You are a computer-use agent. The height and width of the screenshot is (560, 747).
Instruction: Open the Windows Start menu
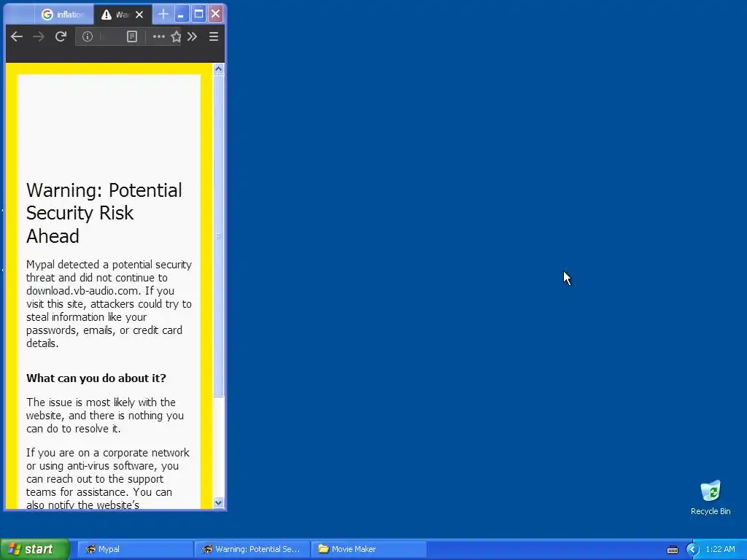point(35,549)
